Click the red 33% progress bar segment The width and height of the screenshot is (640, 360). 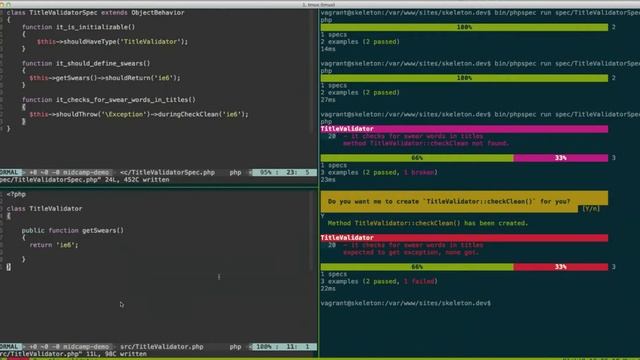560,267
